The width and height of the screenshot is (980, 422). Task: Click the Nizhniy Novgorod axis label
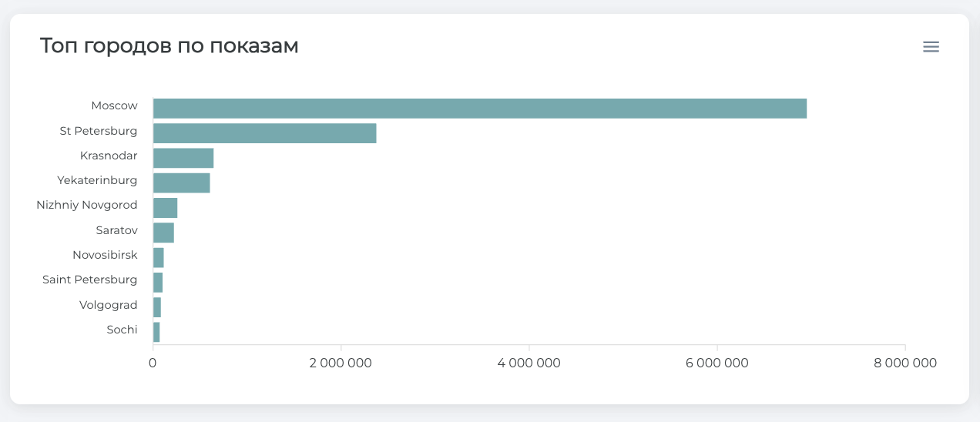pyautogui.click(x=87, y=205)
